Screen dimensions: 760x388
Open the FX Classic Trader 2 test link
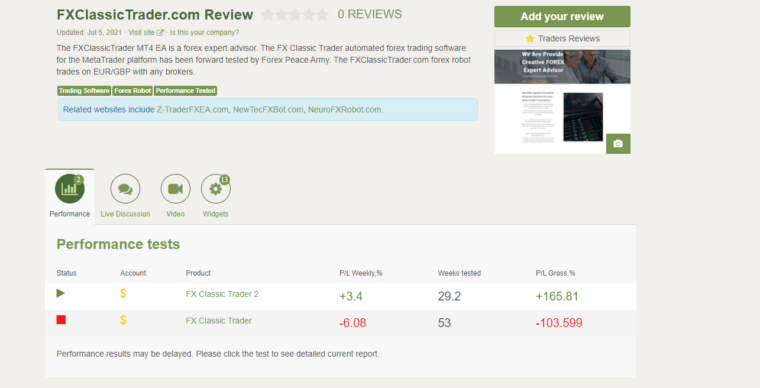click(x=222, y=294)
